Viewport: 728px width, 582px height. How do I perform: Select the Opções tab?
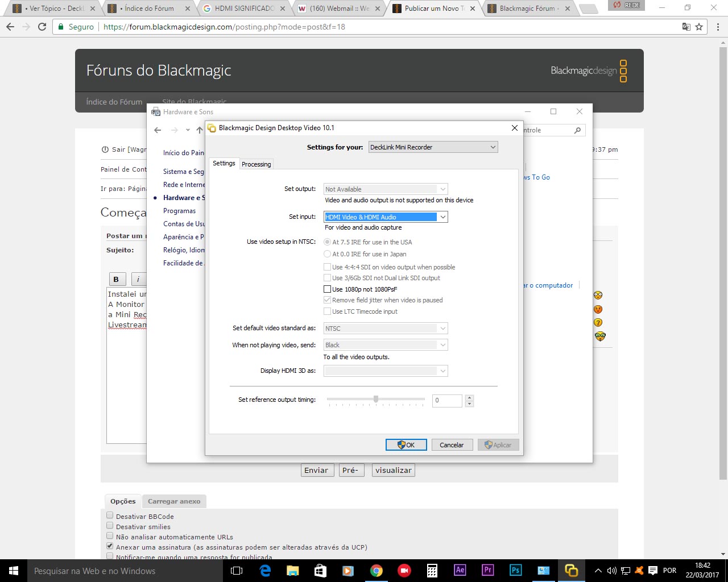pyautogui.click(x=123, y=501)
